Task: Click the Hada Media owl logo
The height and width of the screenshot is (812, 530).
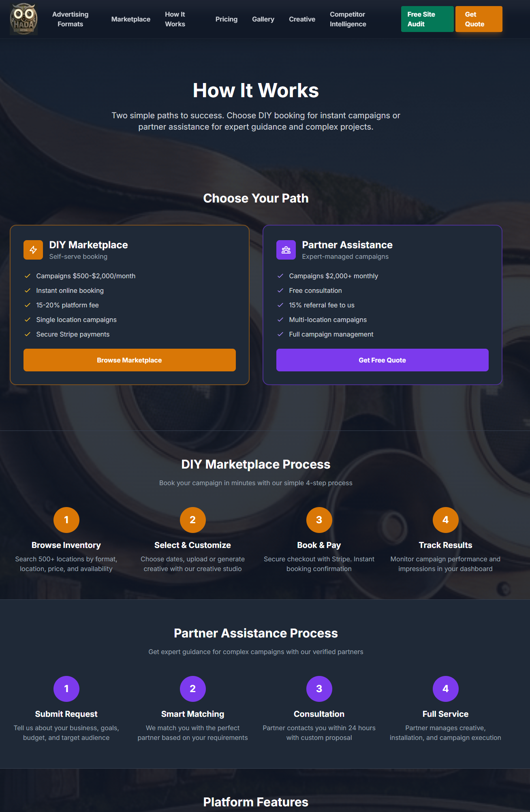Action: pyautogui.click(x=24, y=19)
